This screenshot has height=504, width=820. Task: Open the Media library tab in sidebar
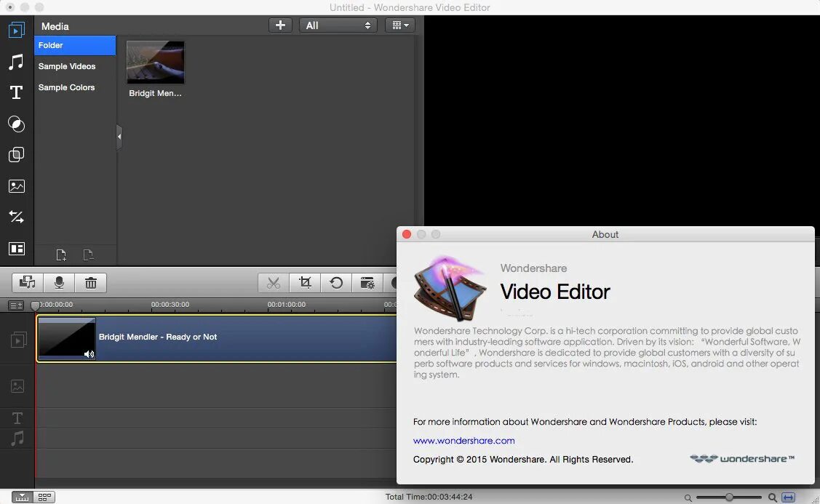[x=16, y=31]
